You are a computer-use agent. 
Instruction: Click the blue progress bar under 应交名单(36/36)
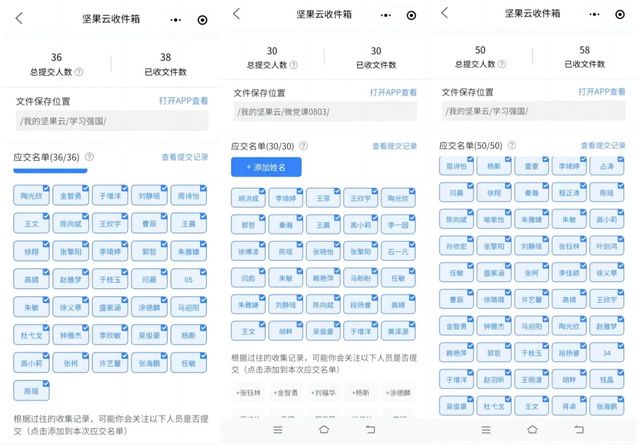[52, 171]
